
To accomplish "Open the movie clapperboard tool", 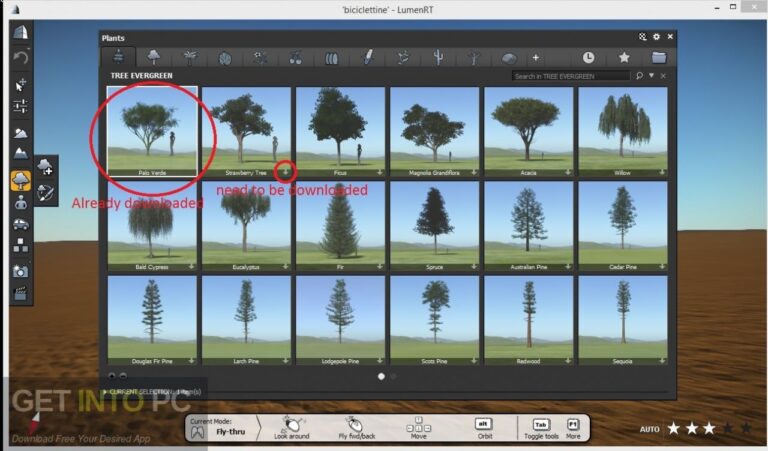I will pos(21,293).
